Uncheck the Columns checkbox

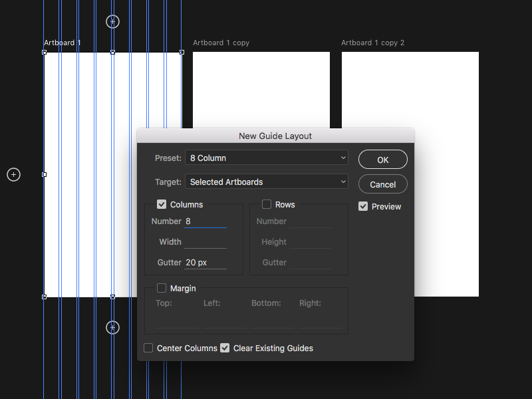(162, 204)
